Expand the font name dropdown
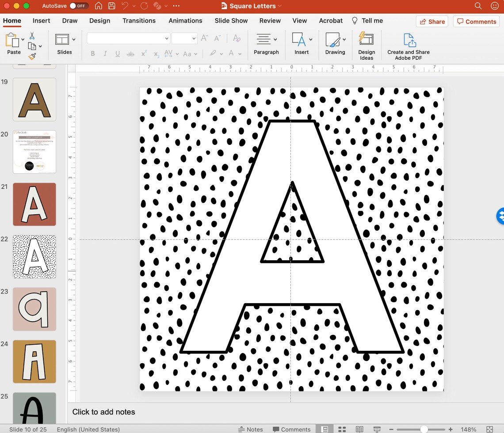This screenshot has width=504, height=433. [167, 38]
